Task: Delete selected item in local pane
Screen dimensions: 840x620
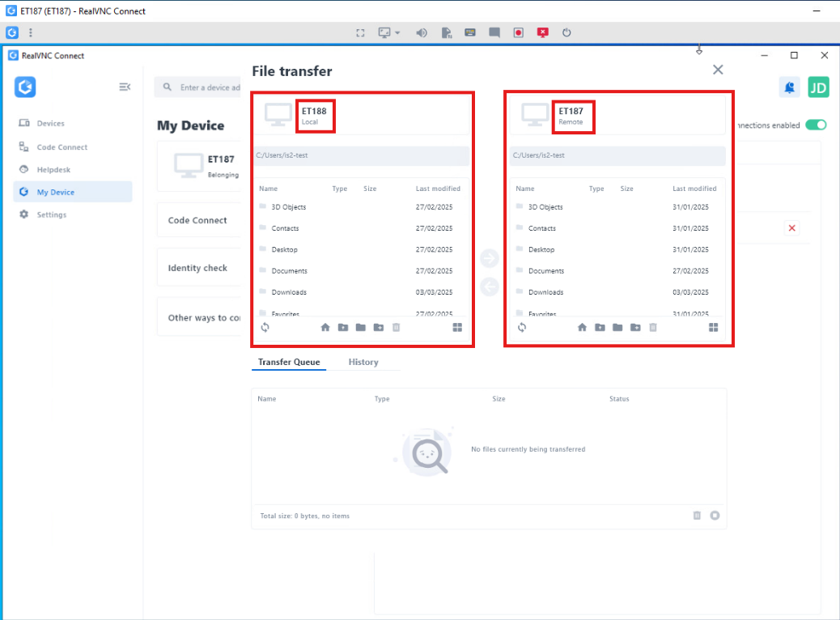Action: 396,328
